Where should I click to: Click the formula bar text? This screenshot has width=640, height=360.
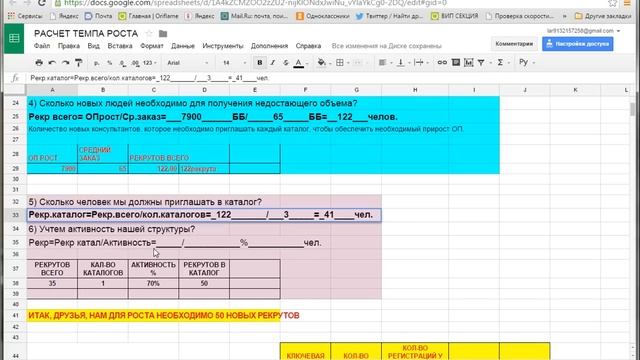pyautogui.click(x=149, y=78)
